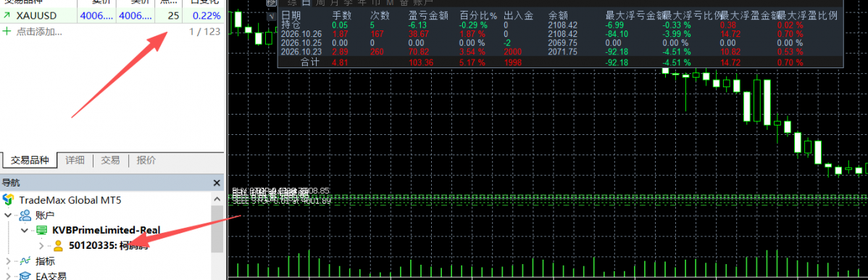Switch to the 报价 tab

point(146,160)
